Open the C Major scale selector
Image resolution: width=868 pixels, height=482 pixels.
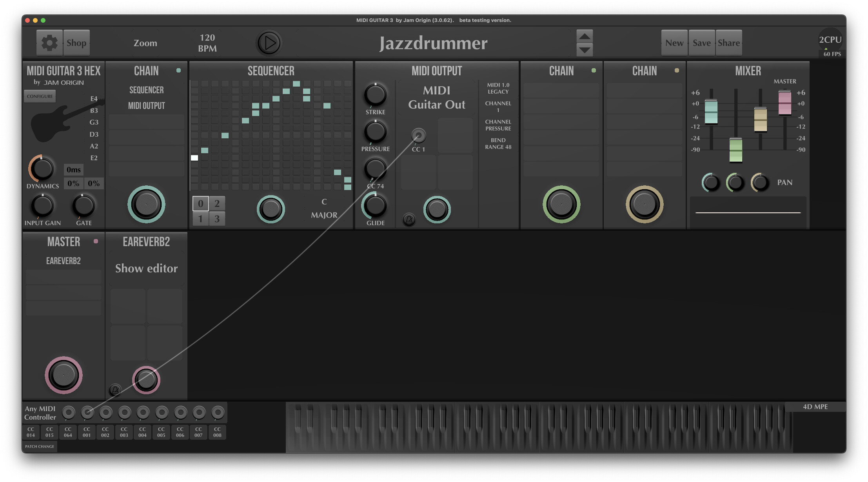point(324,208)
